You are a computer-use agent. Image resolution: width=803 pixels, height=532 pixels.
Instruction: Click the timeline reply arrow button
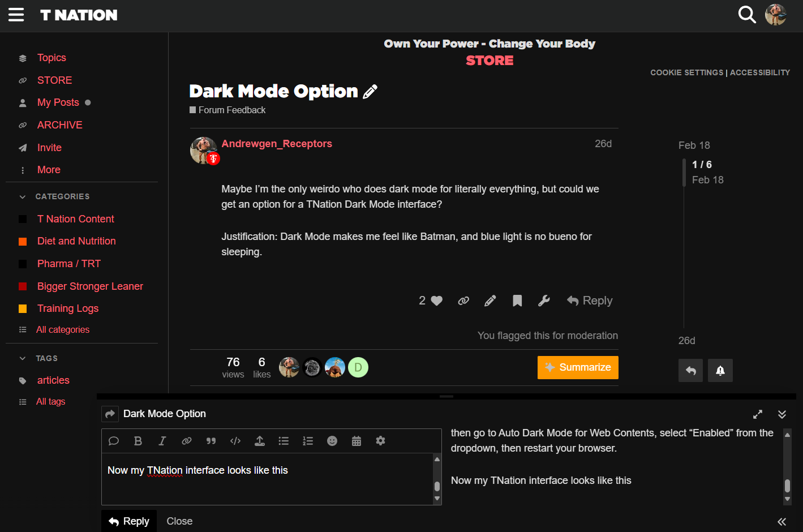tap(690, 371)
